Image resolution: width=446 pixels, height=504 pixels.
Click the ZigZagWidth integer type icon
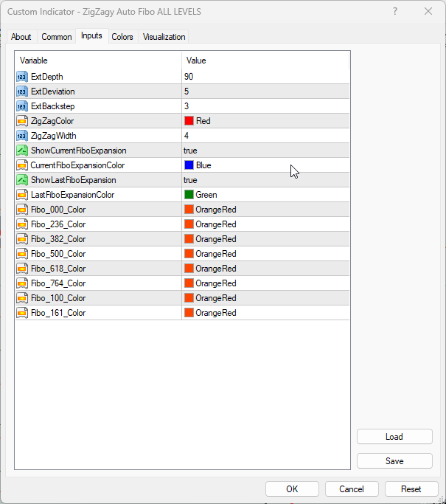(21, 136)
